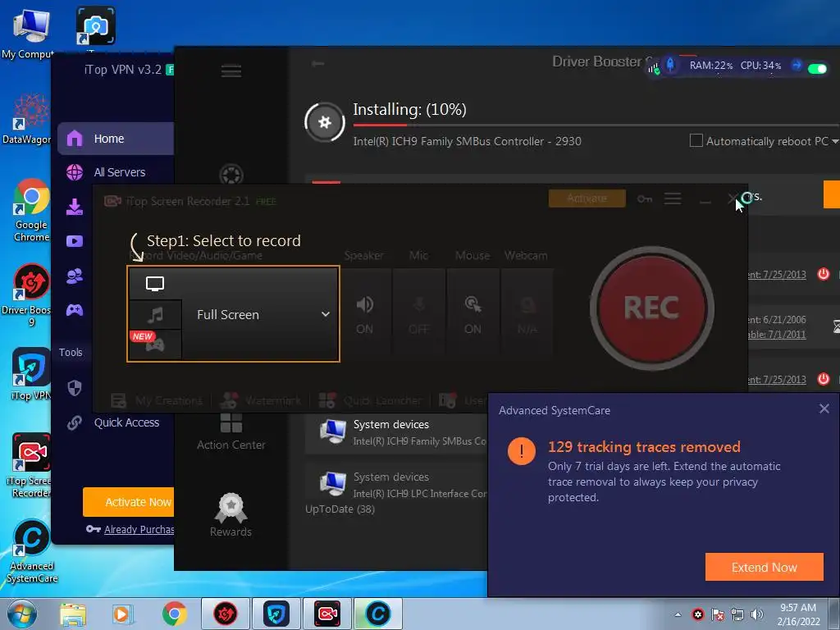Close the Advanced SystemCare notification
840x630 pixels.
tap(824, 409)
